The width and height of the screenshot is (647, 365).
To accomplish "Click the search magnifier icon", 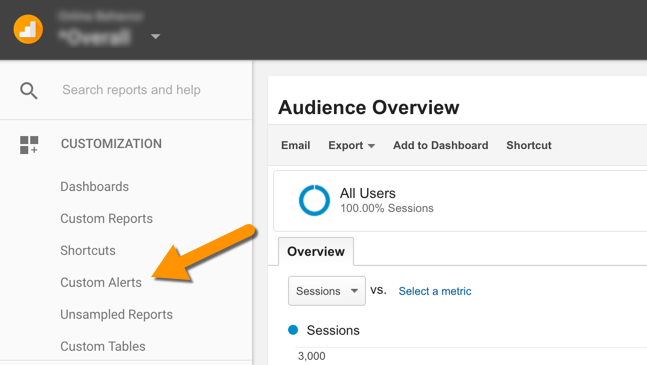I will click(28, 91).
